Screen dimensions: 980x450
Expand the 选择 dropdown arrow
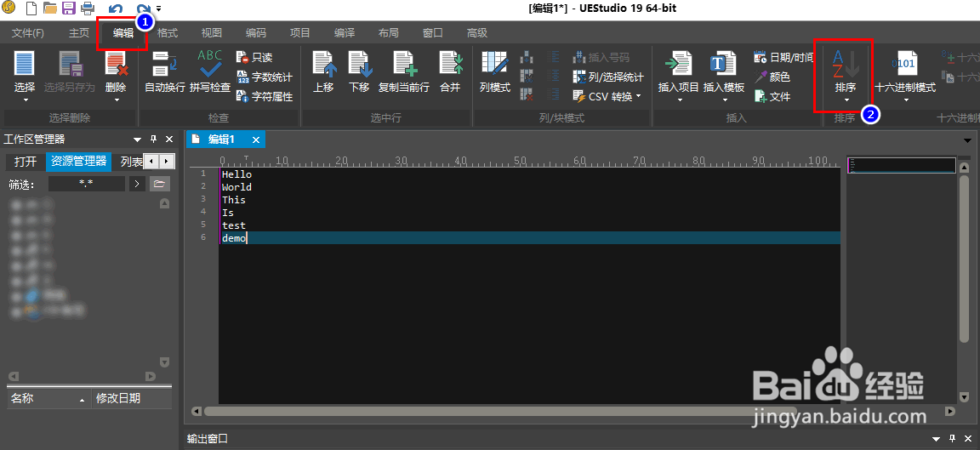(x=26, y=100)
